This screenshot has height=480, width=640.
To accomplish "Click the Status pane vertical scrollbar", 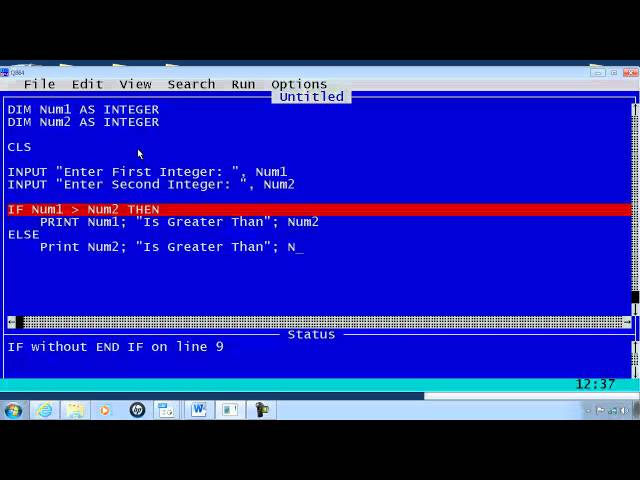I will (x=635, y=359).
